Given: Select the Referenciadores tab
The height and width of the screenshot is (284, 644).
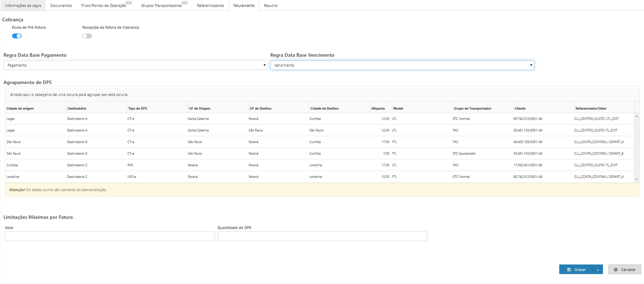Looking at the screenshot, I should (x=210, y=6).
